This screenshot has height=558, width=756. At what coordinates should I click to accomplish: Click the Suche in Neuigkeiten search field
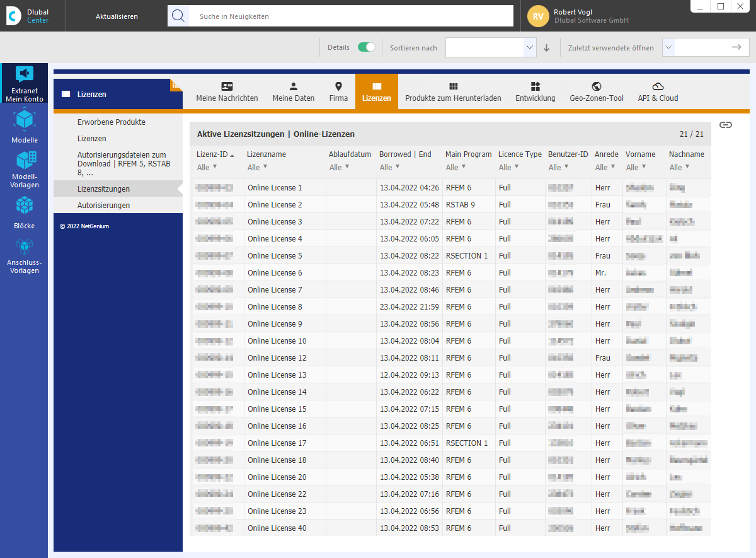point(352,16)
